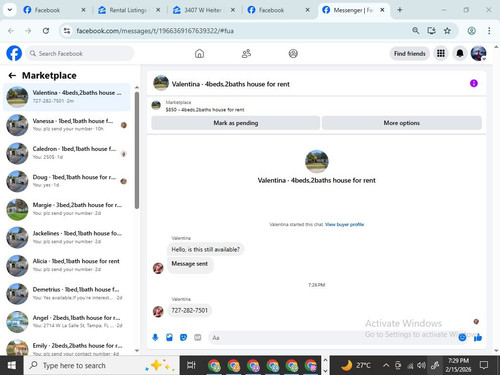Open Vanessa 1bed,1bath conversation
500x375 pixels.
[66, 125]
